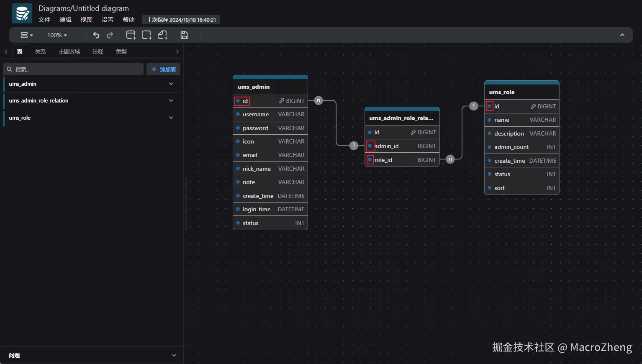The image size is (642, 364).
Task: Click the n cardinality marker near ums_admin
Action: (318, 100)
